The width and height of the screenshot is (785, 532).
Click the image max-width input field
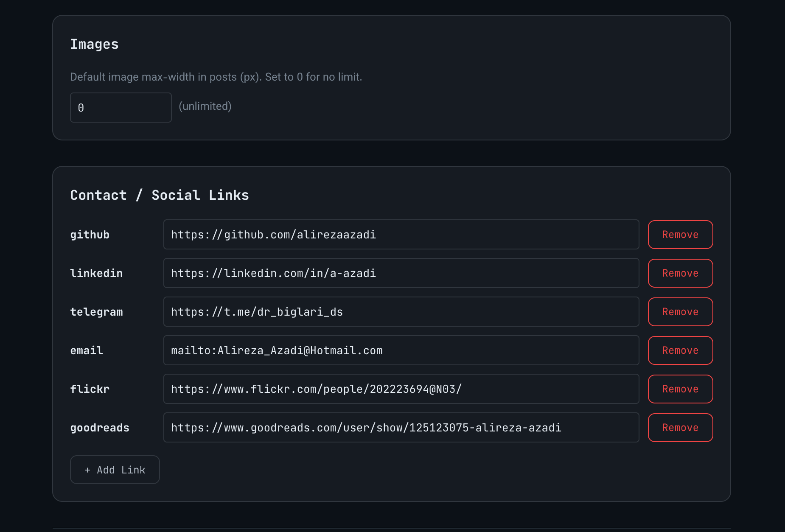pos(121,107)
